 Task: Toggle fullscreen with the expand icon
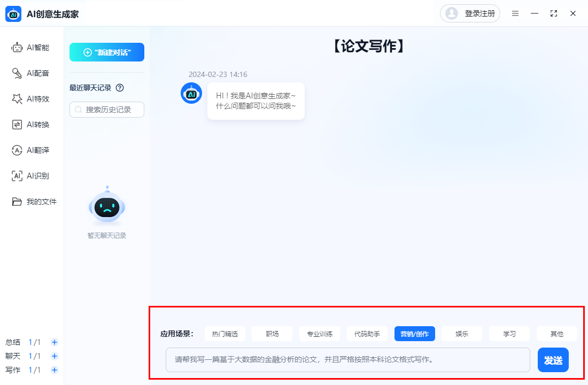[553, 13]
